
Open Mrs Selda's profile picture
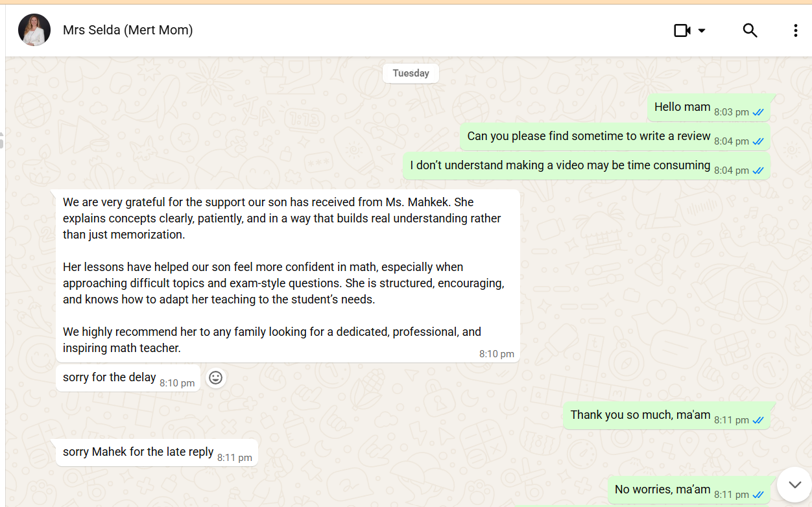pos(34,30)
